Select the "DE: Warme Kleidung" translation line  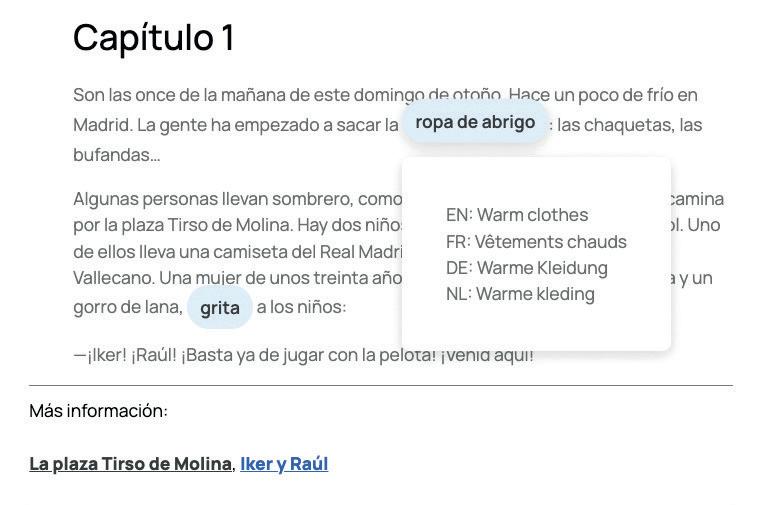527,268
